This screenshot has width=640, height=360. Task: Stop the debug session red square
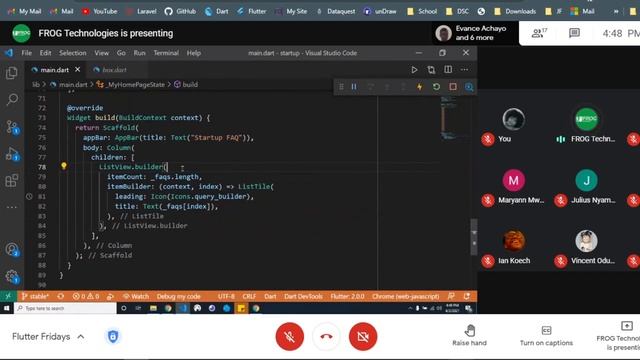pyautogui.click(x=453, y=87)
